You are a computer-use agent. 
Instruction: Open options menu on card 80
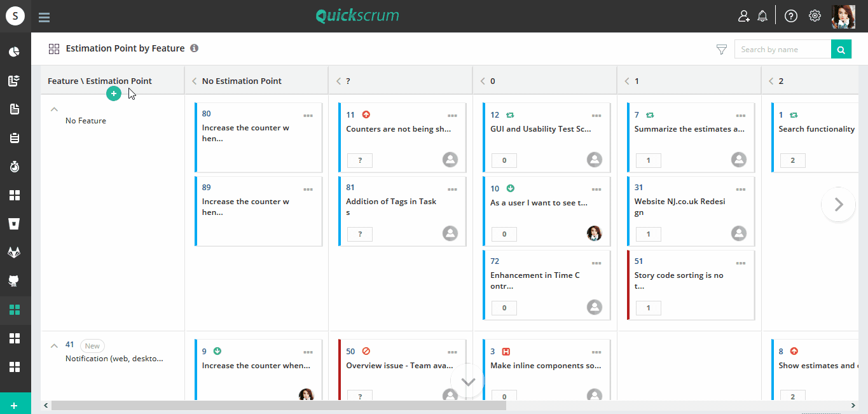pyautogui.click(x=308, y=116)
